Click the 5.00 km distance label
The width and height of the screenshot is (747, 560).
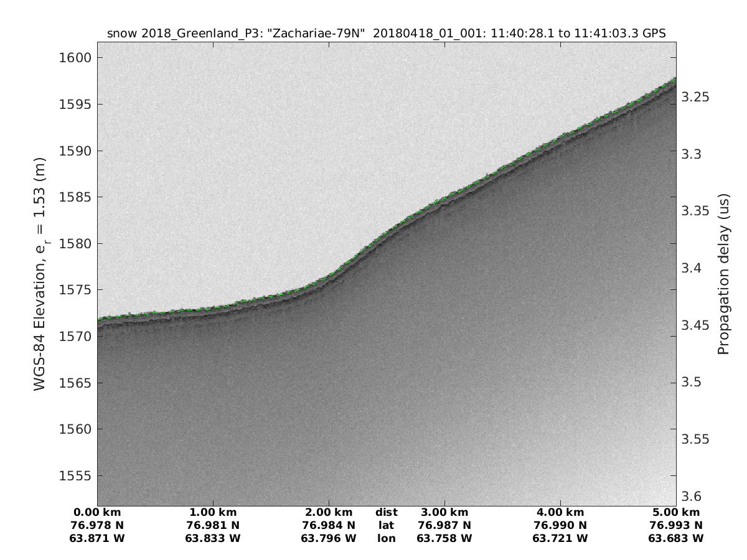coord(676,513)
